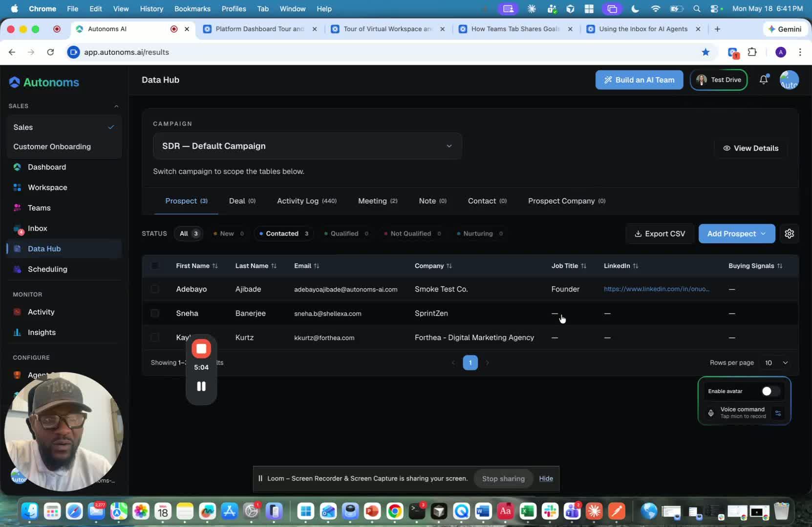
Task: Change the Rows per page value
Action: pyautogui.click(x=776, y=363)
